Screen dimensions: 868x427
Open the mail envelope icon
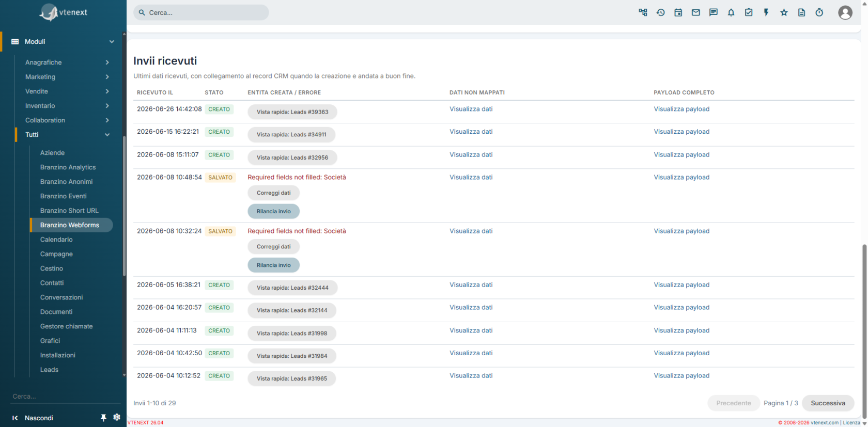point(696,12)
